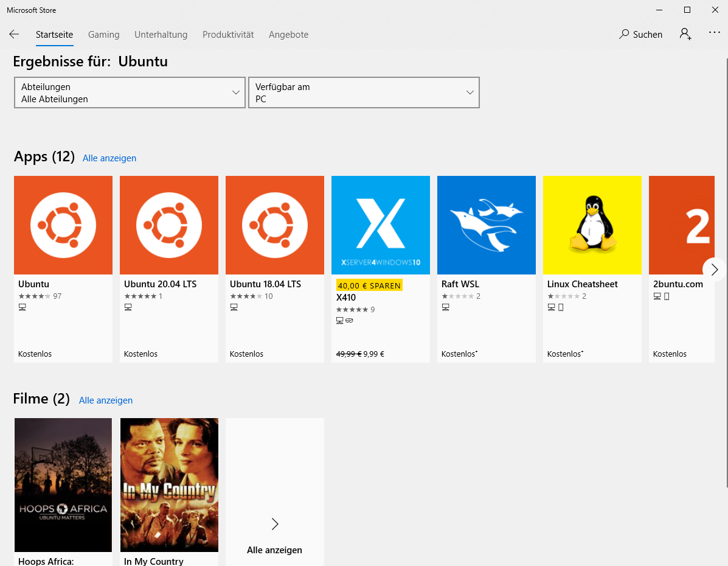
Task: Click the 40,00 € SPAREN badge
Action: [369, 285]
